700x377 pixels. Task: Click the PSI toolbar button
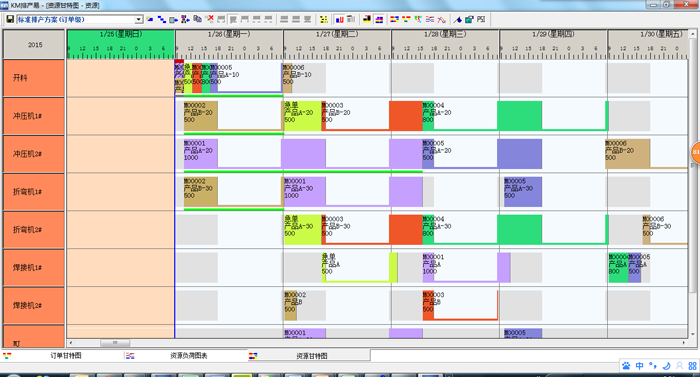pyautogui.click(x=481, y=19)
